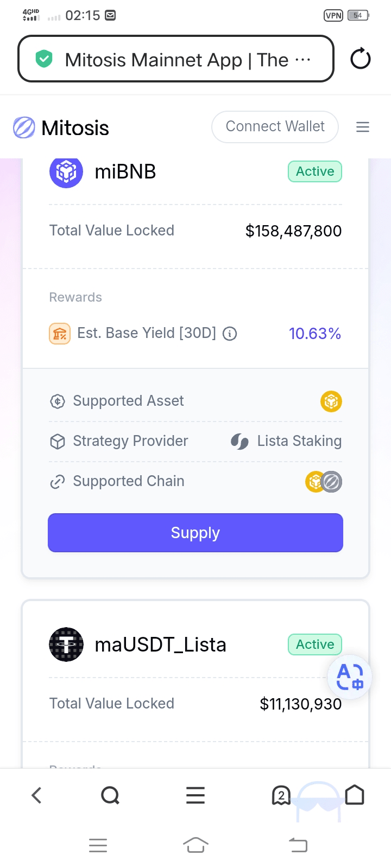Tap the green security shield icon
The image size is (391, 868).
pyautogui.click(x=44, y=59)
